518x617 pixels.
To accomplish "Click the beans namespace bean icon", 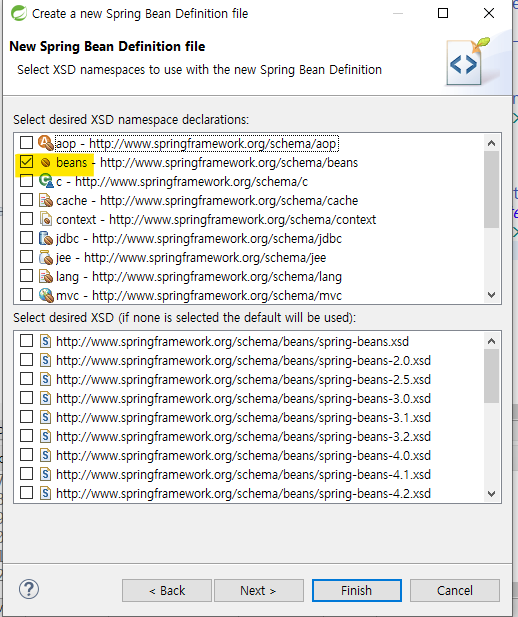I will point(46,162).
